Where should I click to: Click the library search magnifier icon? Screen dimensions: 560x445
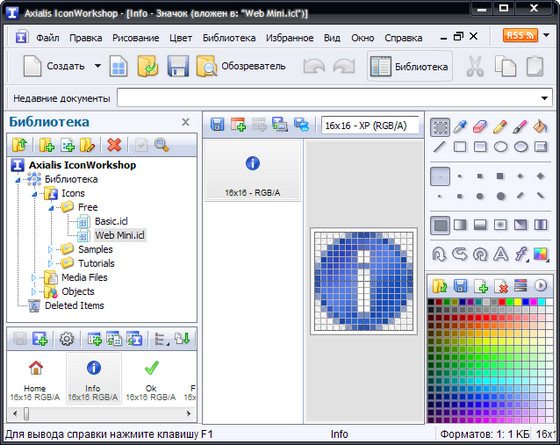[161, 145]
